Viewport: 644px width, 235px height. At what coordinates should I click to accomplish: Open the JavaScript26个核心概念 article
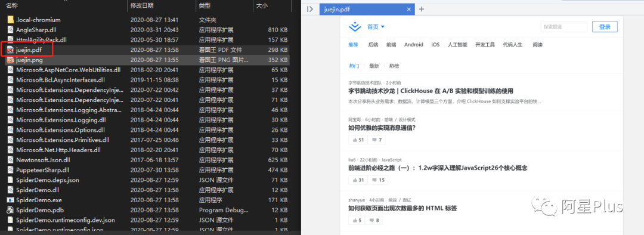[438, 168]
